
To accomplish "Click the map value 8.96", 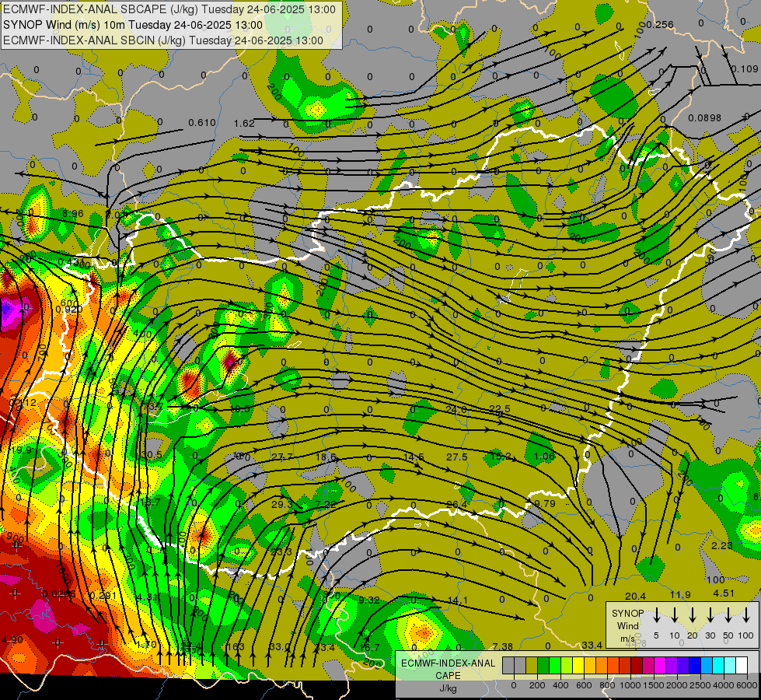I will click(73, 213).
